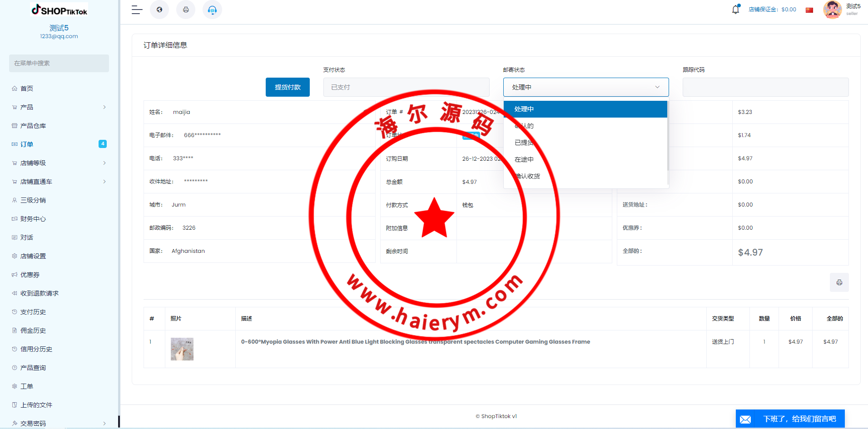Select 在途中 from the dropdown list

click(524, 159)
